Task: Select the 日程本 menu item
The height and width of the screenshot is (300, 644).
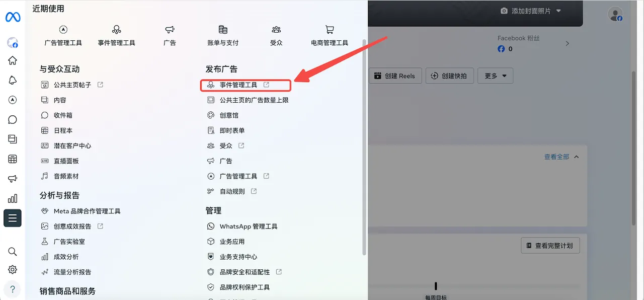Action: (x=56, y=130)
